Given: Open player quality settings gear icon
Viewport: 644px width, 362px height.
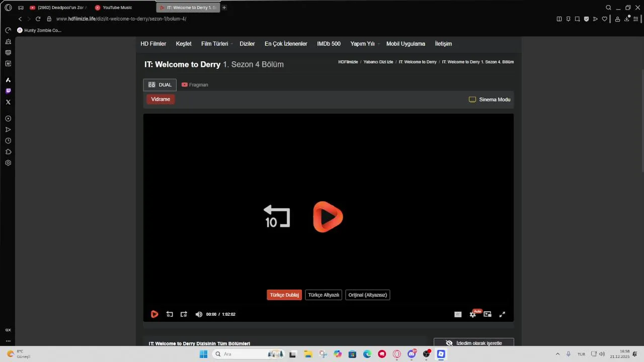Looking at the screenshot, I should [x=473, y=314].
